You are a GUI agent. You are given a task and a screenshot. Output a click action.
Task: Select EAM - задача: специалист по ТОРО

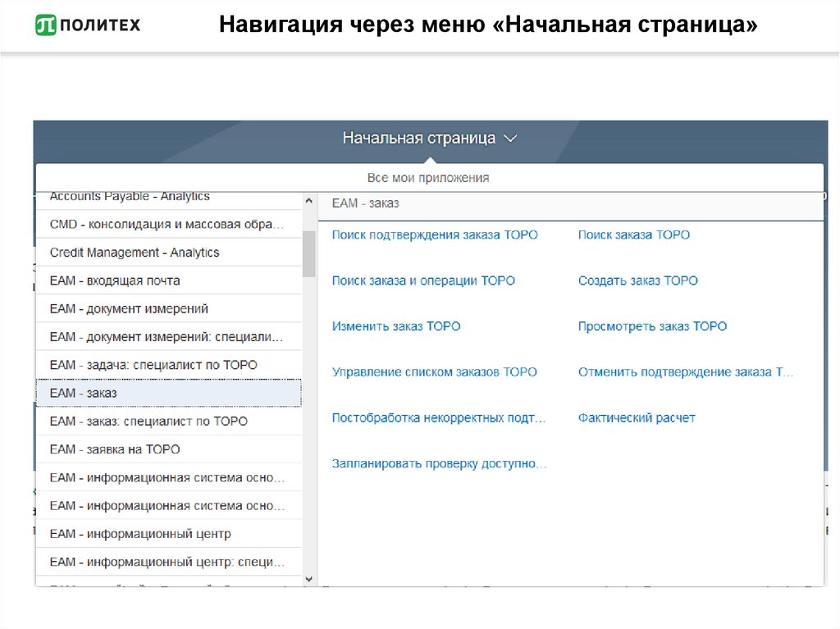click(x=153, y=365)
